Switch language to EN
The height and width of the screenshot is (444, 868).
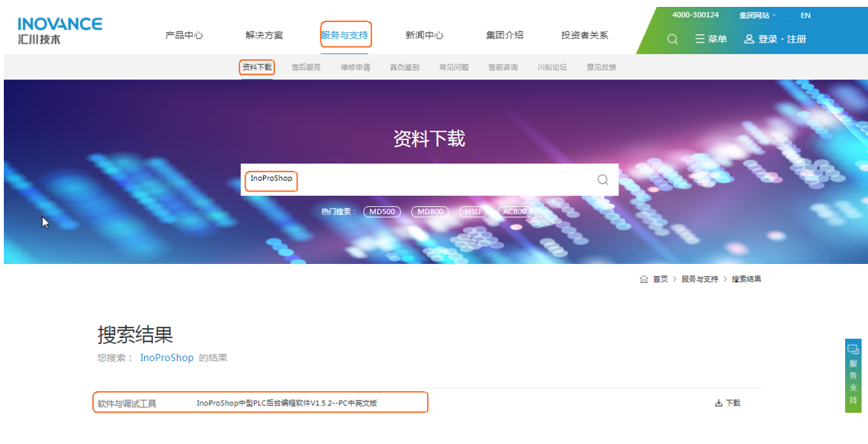(805, 15)
